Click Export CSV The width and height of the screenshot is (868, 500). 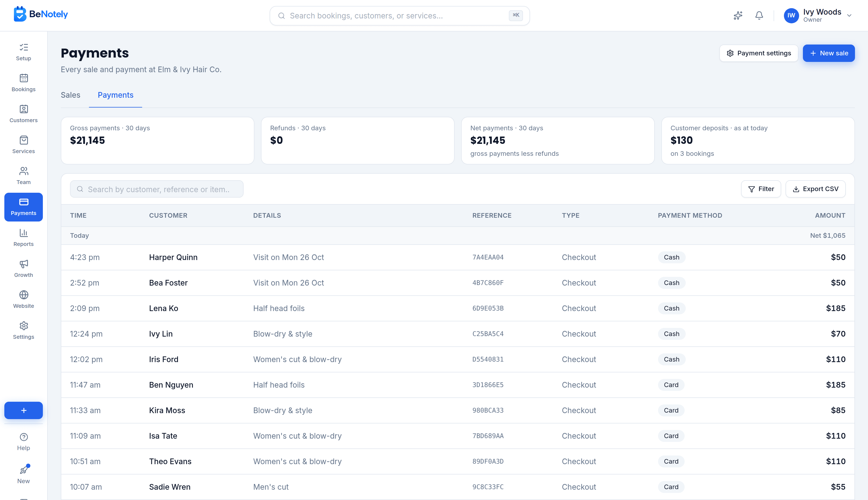[x=815, y=189]
